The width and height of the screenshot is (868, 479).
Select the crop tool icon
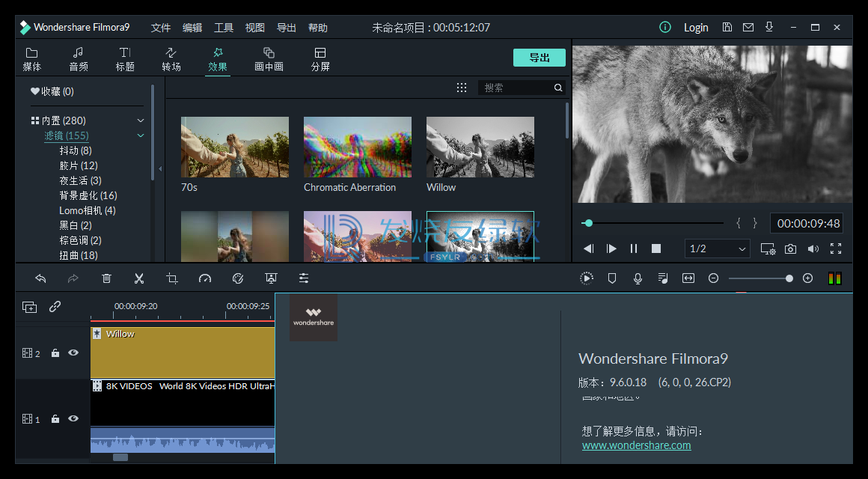pyautogui.click(x=172, y=278)
